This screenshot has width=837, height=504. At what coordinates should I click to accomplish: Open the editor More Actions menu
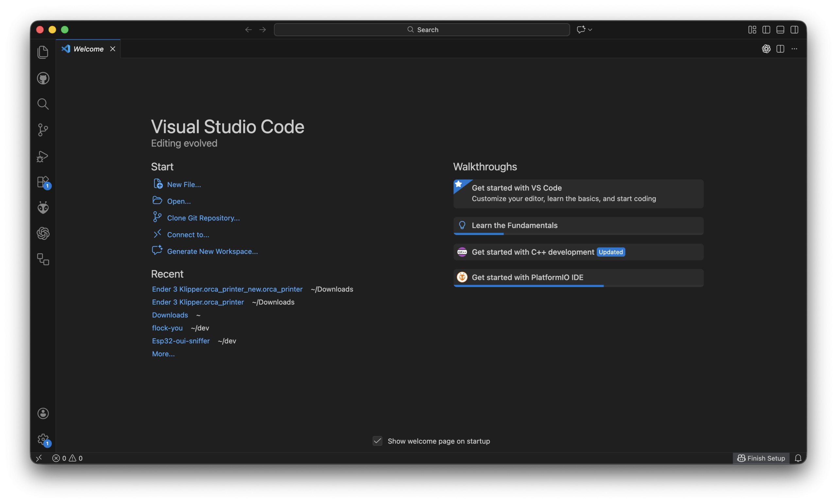[x=794, y=49]
